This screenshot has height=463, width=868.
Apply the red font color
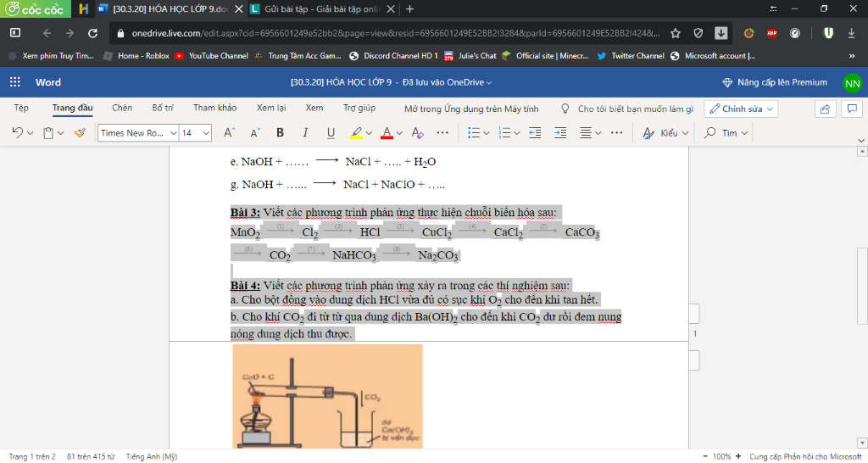pos(387,133)
